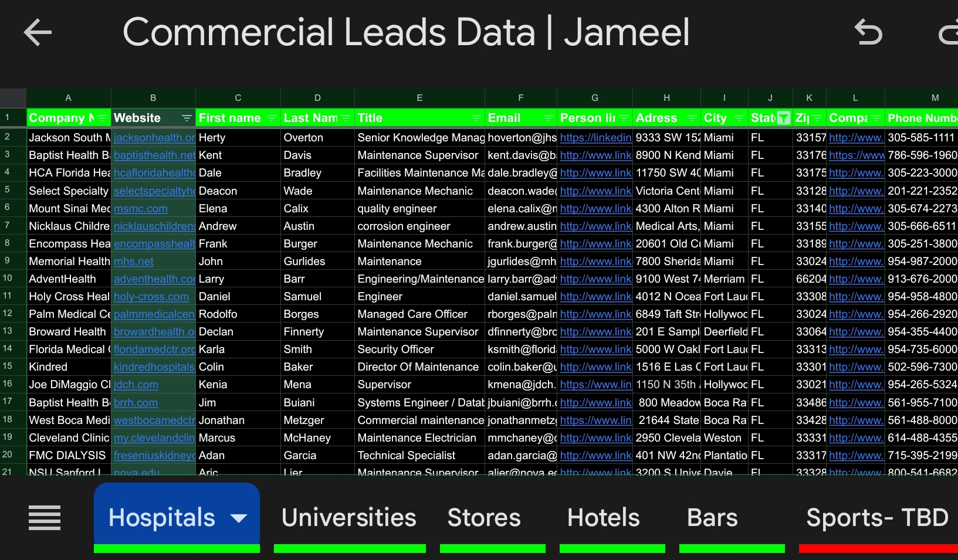Open the filter icon on the Zip header
This screenshot has width=958, height=560.
818,118
